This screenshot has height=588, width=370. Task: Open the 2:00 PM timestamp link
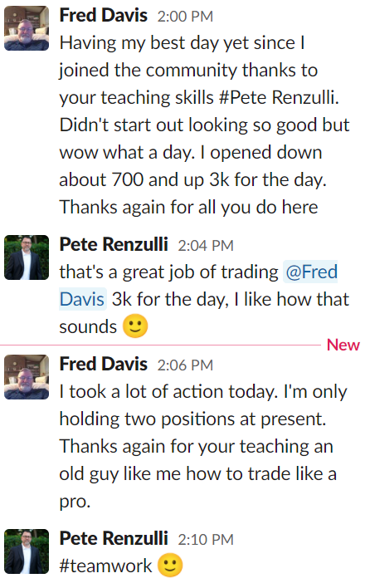[185, 17]
